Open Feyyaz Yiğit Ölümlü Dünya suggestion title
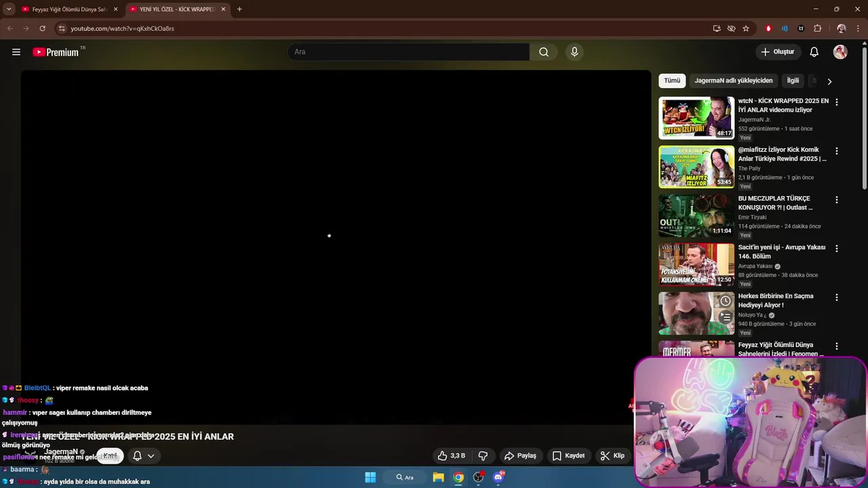The image size is (868, 488). pyautogui.click(x=781, y=350)
